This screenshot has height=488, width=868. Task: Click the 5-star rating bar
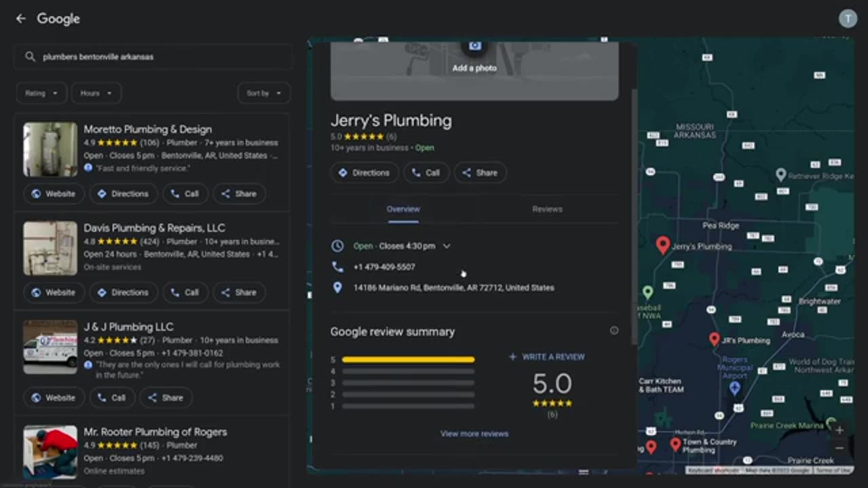408,360
